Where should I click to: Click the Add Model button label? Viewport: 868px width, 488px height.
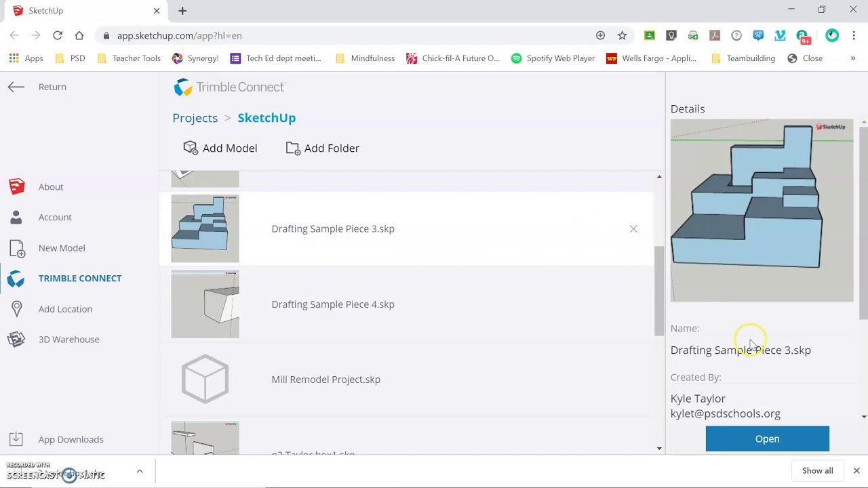point(230,148)
